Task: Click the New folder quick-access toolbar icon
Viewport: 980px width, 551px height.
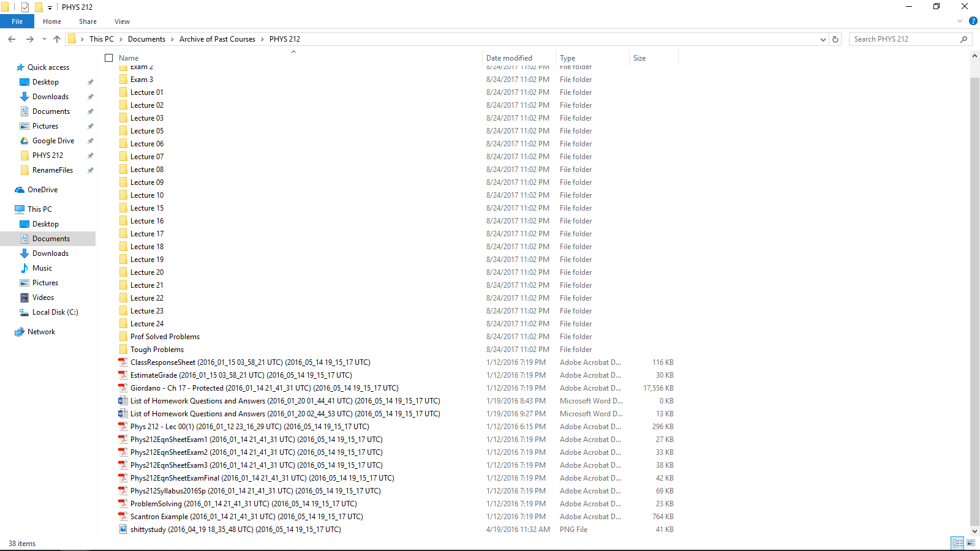Action: click(x=39, y=7)
